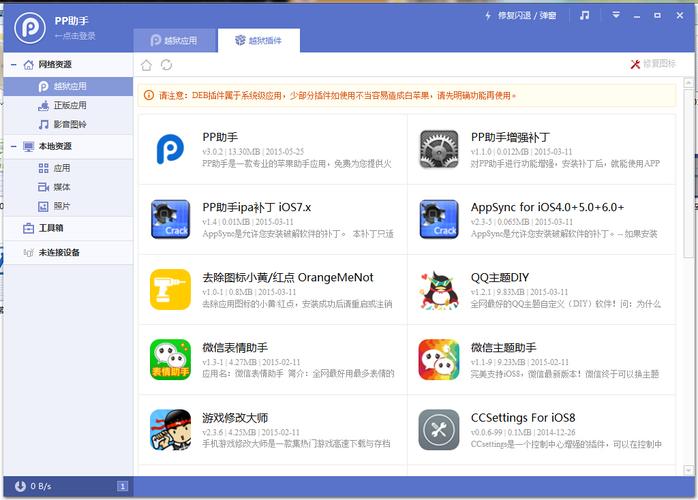Click the CCSettings wrench icon

(439, 430)
